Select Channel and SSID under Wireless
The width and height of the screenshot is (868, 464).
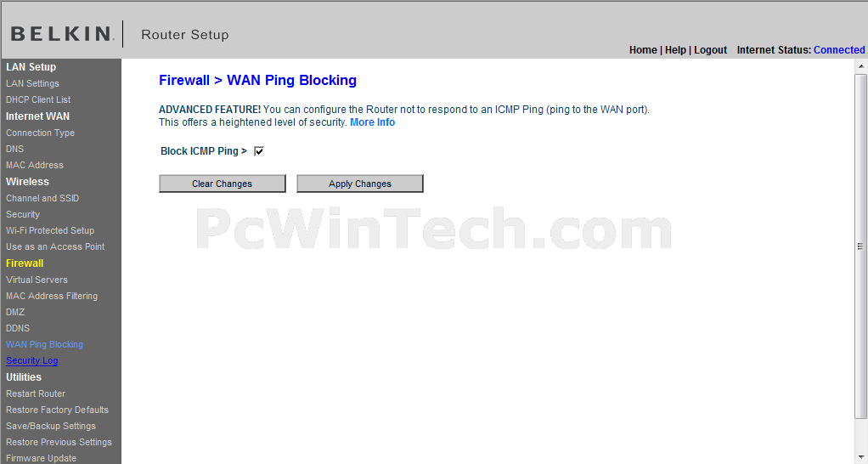click(42, 198)
